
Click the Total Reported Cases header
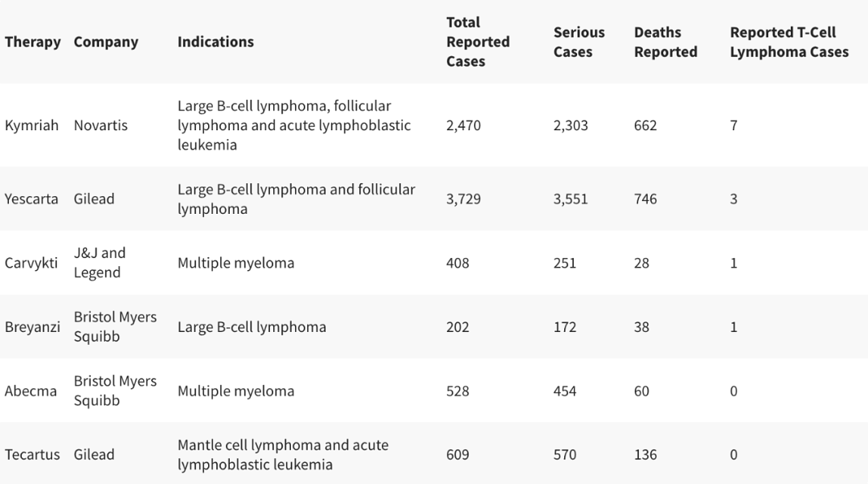[x=477, y=42]
